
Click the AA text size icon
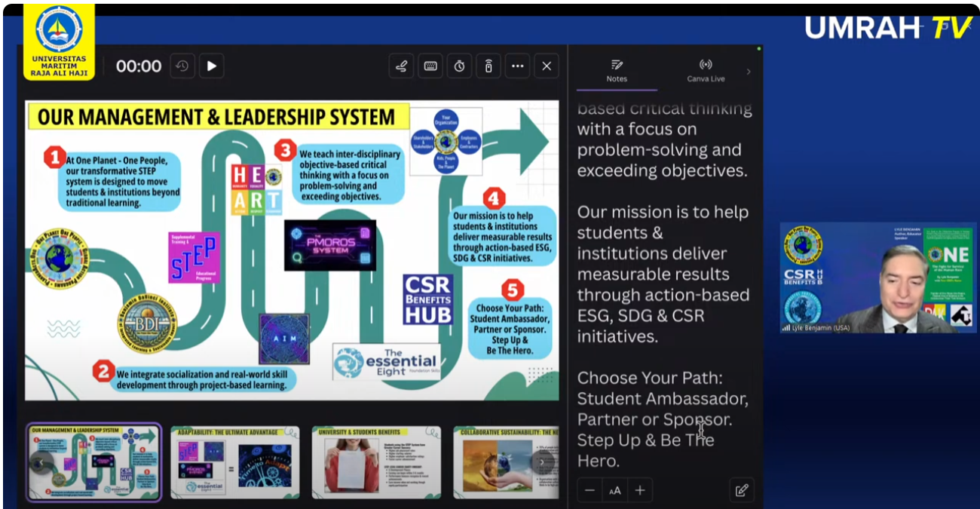[615, 490]
